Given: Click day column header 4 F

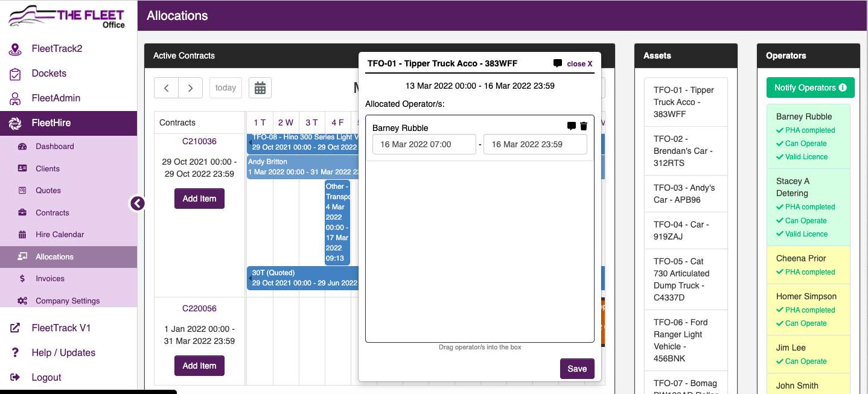Looking at the screenshot, I should pyautogui.click(x=337, y=122).
